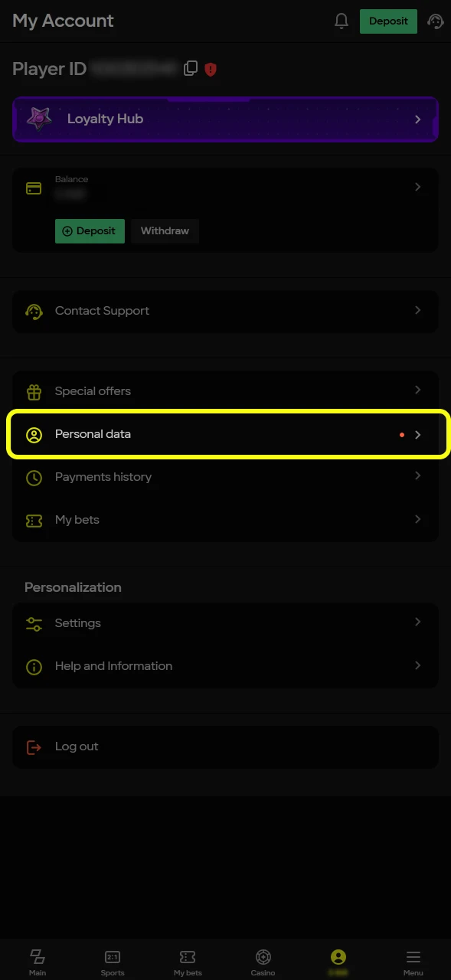
Task: Contact Support from the account page
Action: [x=226, y=311]
